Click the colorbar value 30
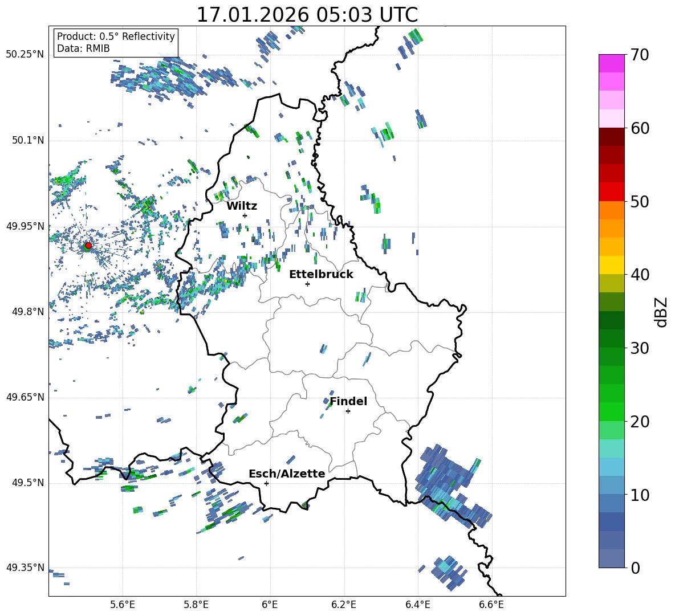The image size is (675, 616). click(640, 348)
